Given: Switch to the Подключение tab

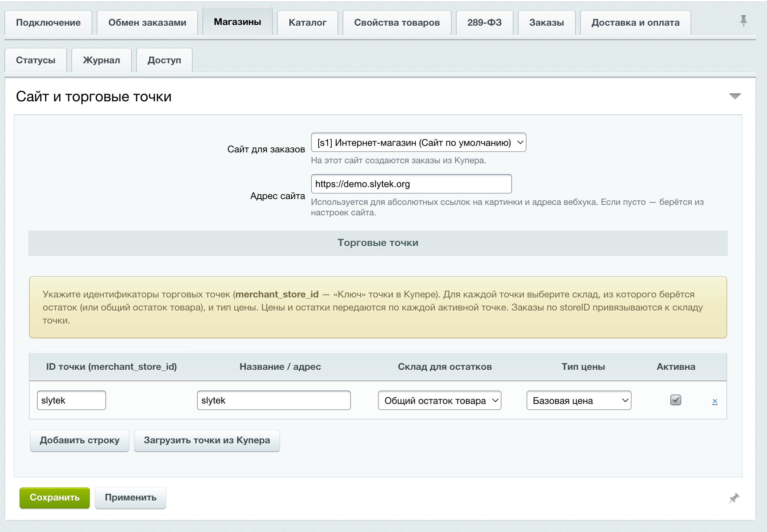Looking at the screenshot, I should click(x=48, y=22).
